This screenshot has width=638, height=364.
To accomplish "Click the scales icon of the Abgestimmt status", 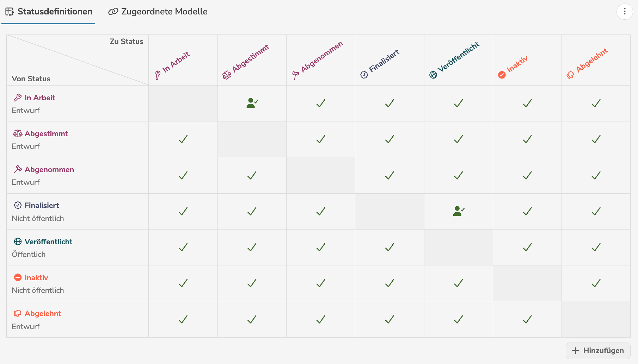I will click(17, 133).
